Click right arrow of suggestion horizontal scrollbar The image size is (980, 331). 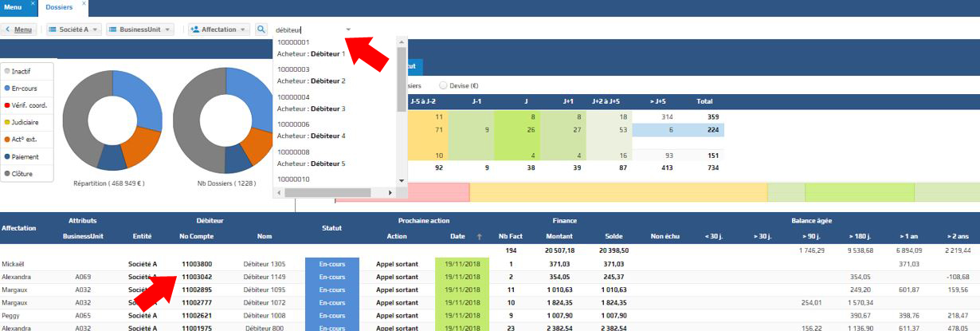point(389,192)
